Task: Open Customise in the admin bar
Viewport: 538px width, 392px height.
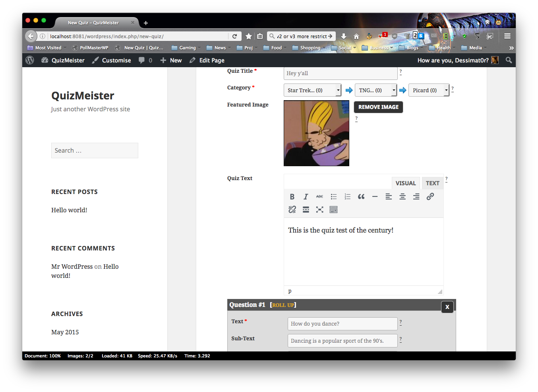Action: coord(112,60)
